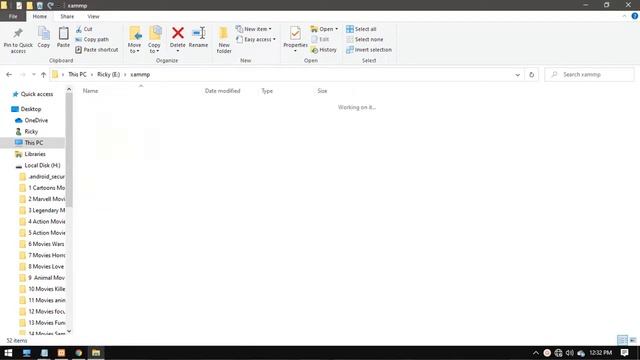640x360 pixels.
Task: Click the 12:32 PM taskbar clock
Action: [x=600, y=353]
